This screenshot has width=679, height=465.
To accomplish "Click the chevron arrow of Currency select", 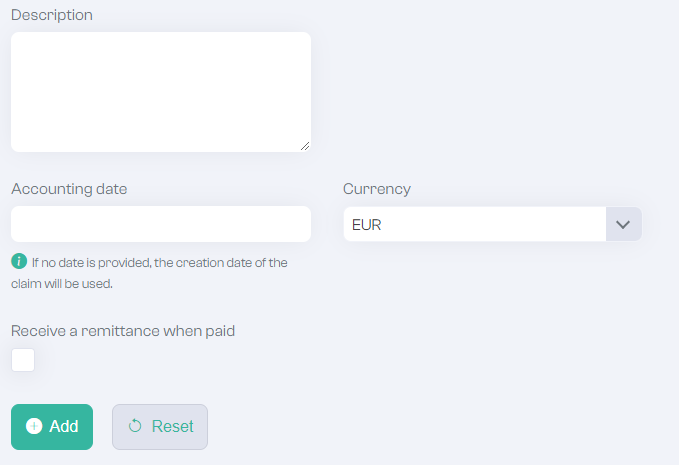I will (623, 225).
